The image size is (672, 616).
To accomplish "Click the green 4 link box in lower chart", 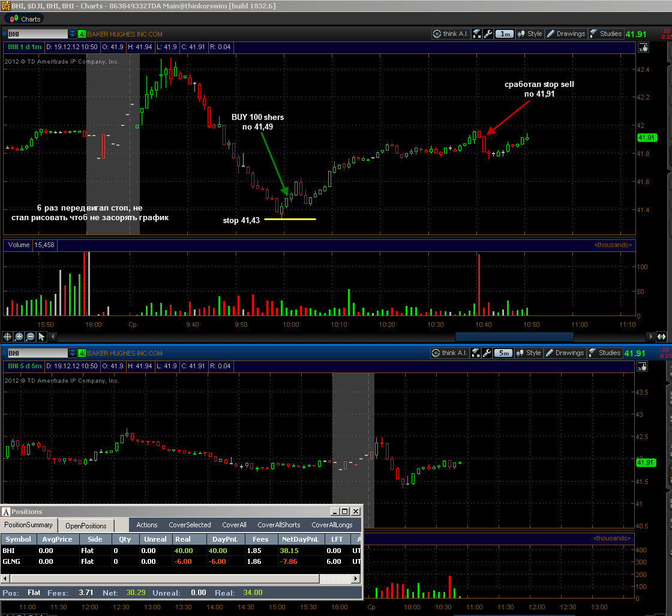I will [x=82, y=353].
